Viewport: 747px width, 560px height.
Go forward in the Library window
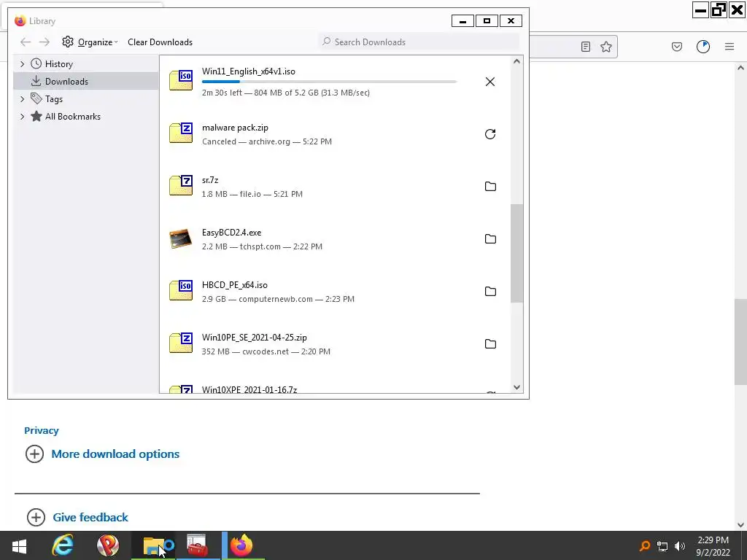coord(44,42)
